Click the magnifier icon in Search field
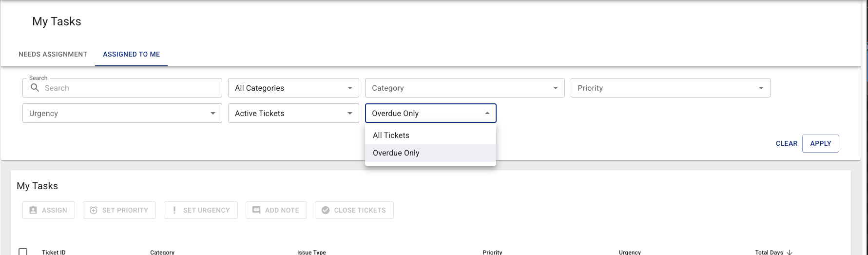Screen dimensions: 868x255 coord(35,88)
